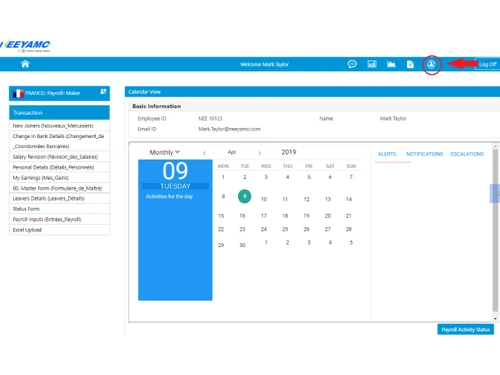Select April 10 in calendar
Image resolution: width=500 pixels, height=375 pixels.
tap(264, 199)
